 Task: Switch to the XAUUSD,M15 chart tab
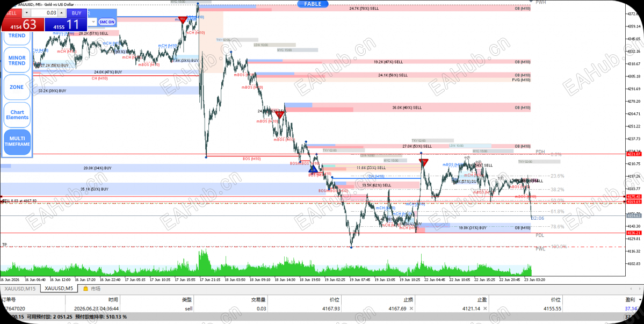[20, 289]
